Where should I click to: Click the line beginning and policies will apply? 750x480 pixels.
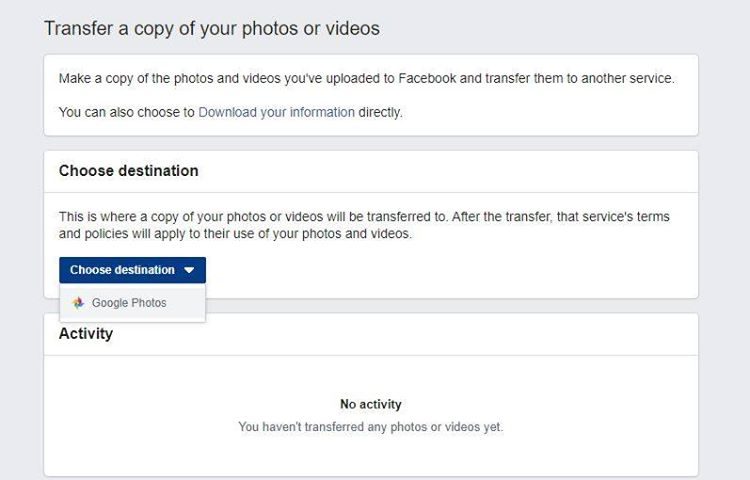(x=235, y=234)
